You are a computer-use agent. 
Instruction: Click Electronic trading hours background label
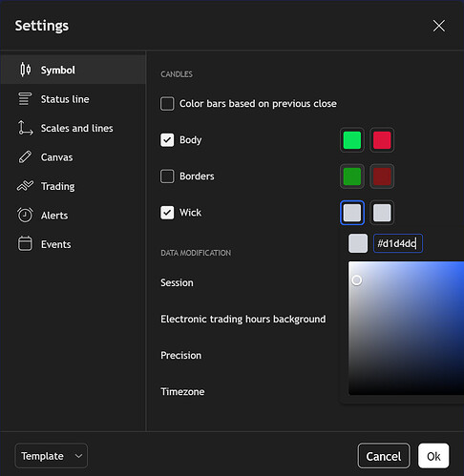pyautogui.click(x=243, y=319)
